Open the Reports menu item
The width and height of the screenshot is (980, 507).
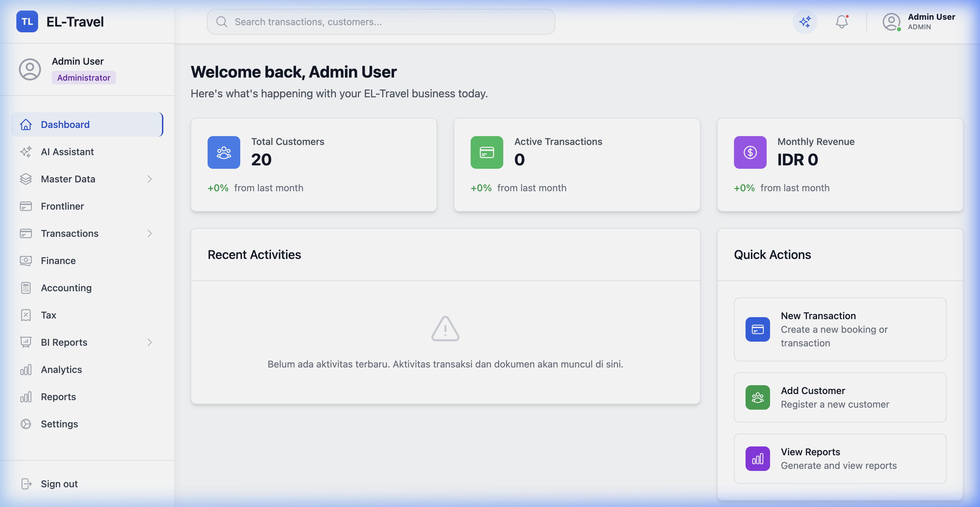87,397
